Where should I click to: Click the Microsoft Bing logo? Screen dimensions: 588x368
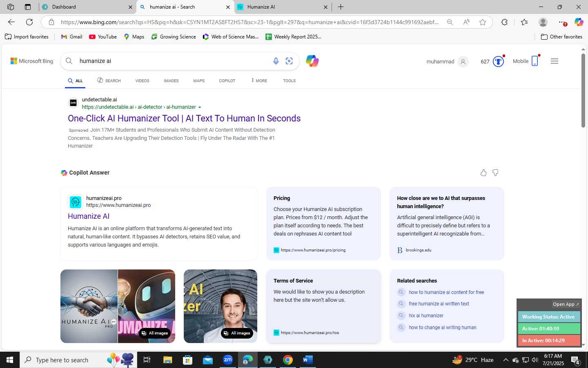pos(32,61)
